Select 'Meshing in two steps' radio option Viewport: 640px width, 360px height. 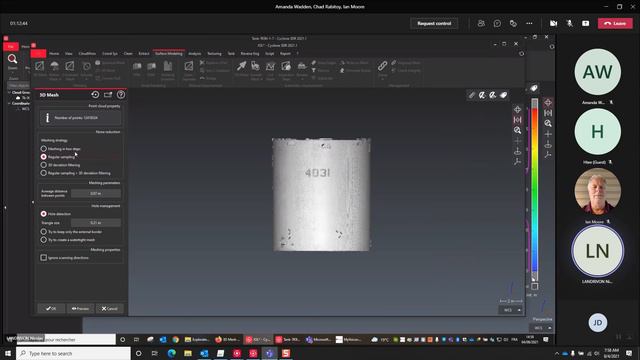tap(44, 149)
